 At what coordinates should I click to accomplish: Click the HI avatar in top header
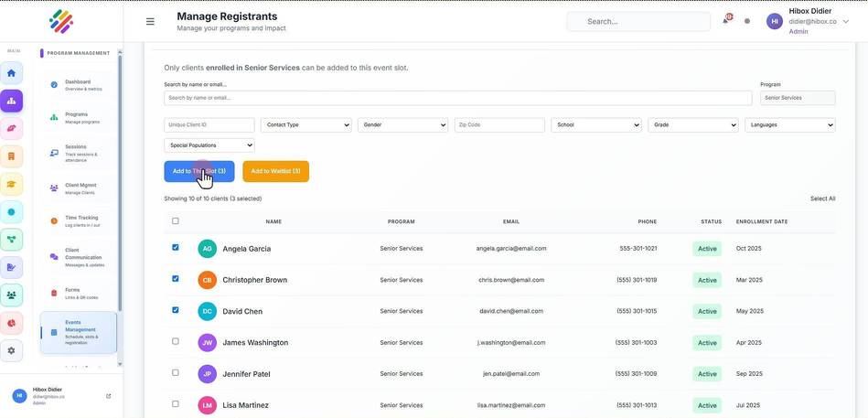tap(775, 22)
